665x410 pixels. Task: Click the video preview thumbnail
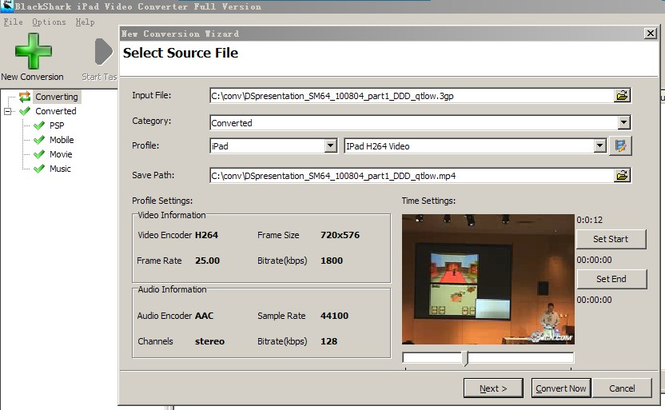(488, 279)
